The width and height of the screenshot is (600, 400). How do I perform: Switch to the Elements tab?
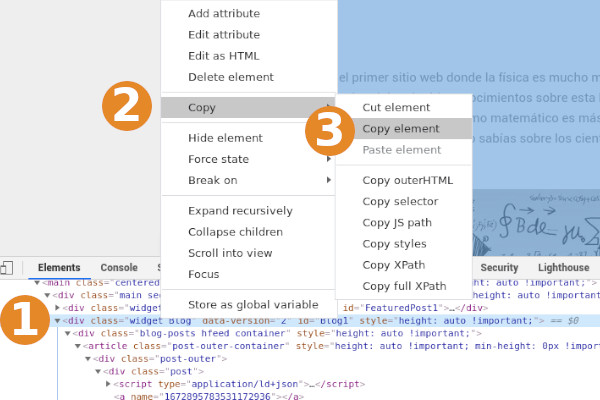click(x=59, y=268)
